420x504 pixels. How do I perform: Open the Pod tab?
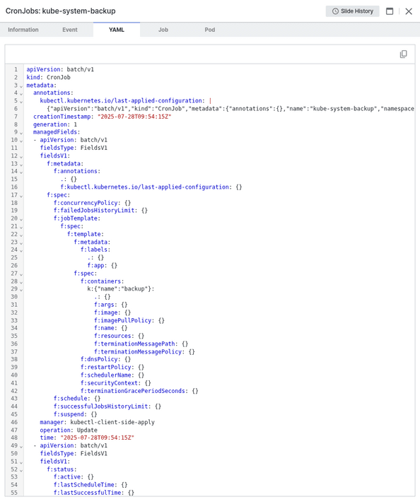click(x=210, y=30)
